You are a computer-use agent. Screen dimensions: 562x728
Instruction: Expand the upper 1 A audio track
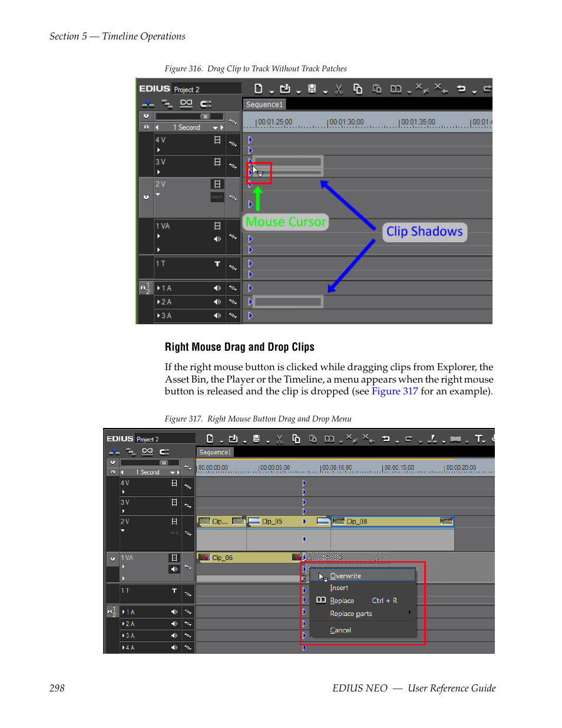click(158, 288)
